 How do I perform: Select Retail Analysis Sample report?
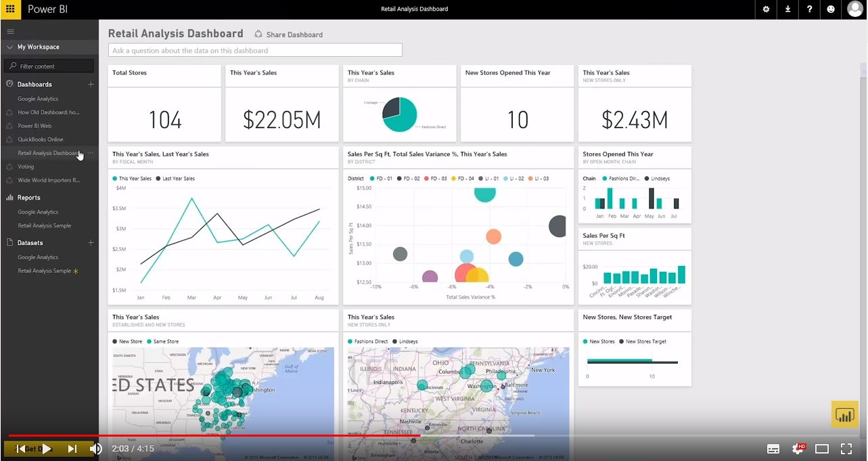[x=44, y=225]
